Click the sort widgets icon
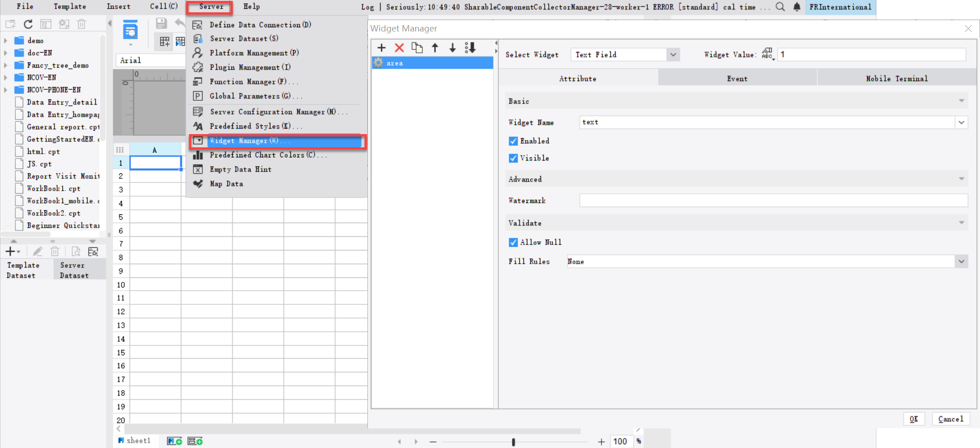 (470, 47)
